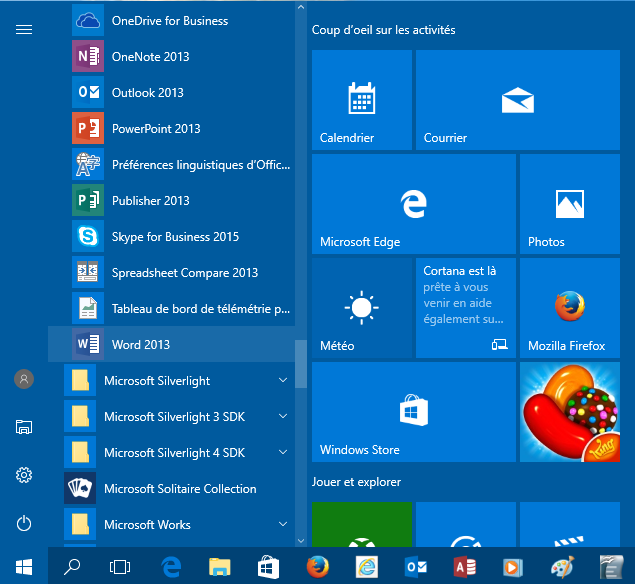Click the app list scroll-down arrow

[x=301, y=541]
